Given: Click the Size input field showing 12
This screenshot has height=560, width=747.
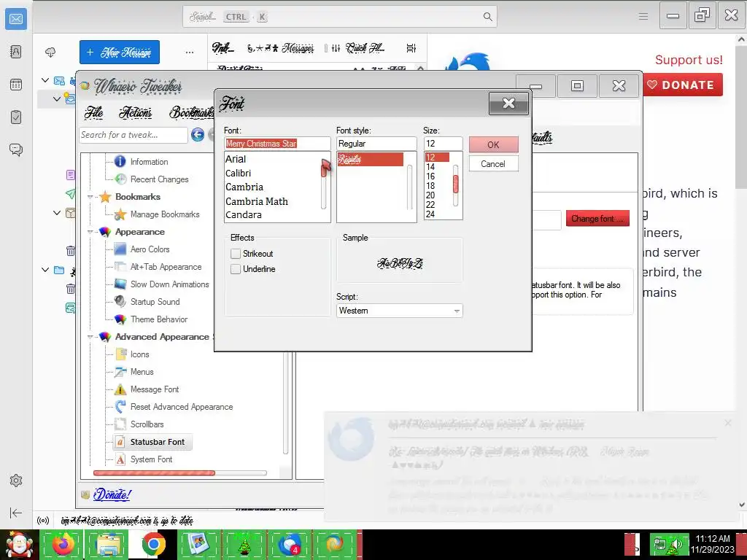Looking at the screenshot, I should click(x=443, y=144).
